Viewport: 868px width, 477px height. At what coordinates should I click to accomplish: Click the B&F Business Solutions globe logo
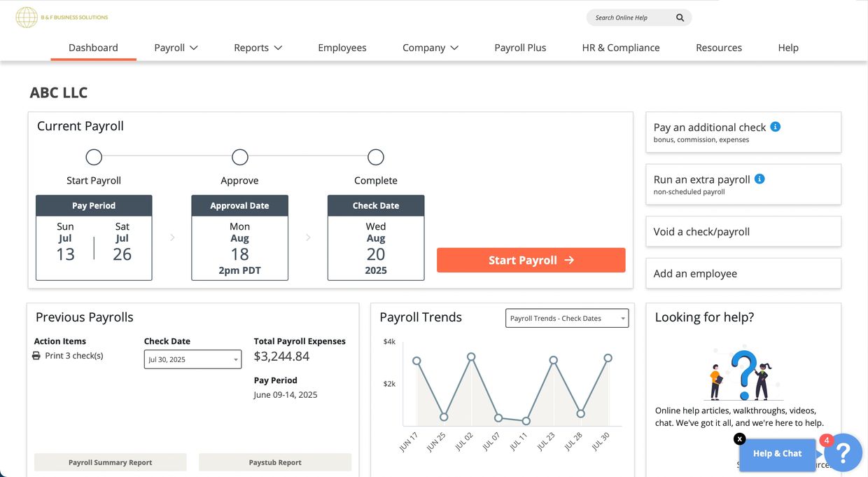pyautogui.click(x=27, y=18)
